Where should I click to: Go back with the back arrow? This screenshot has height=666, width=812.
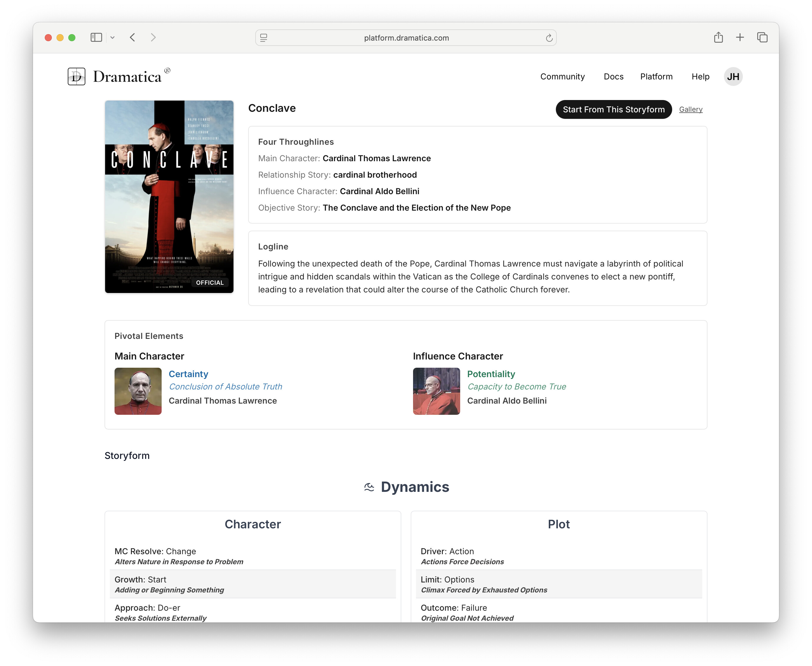132,37
